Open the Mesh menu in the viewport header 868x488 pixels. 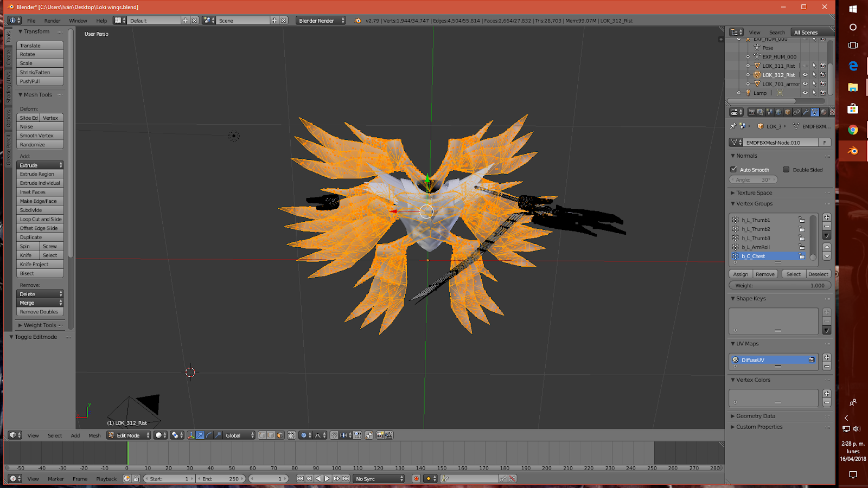coord(94,435)
